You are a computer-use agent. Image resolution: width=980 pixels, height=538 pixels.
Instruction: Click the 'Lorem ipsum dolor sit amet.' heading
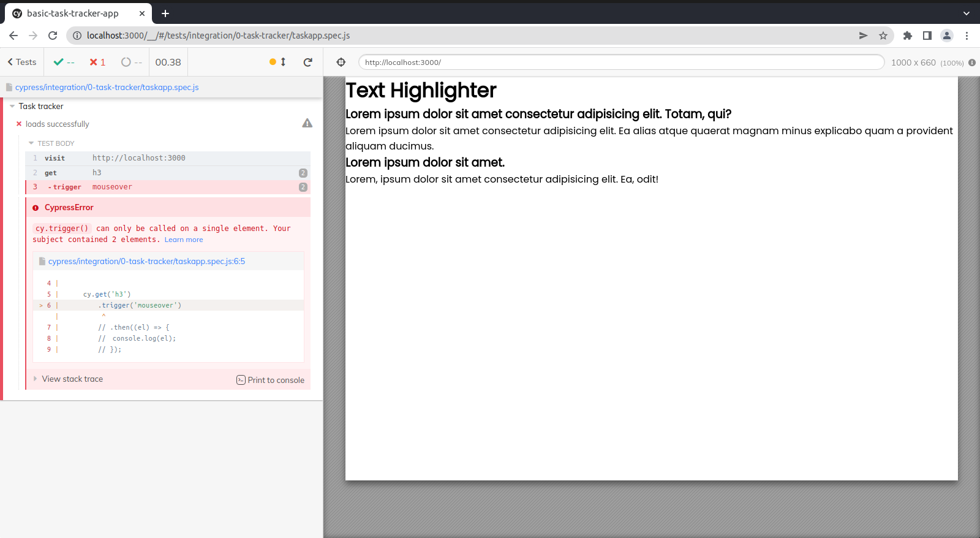(x=425, y=162)
